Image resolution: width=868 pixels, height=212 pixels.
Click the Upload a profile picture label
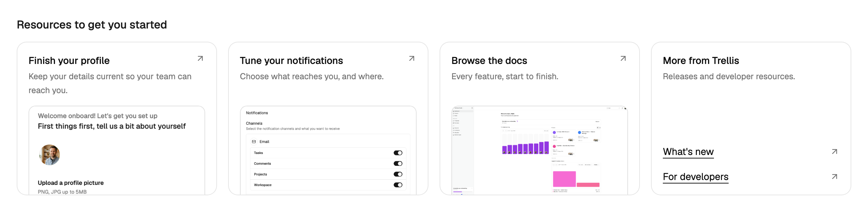point(71,183)
